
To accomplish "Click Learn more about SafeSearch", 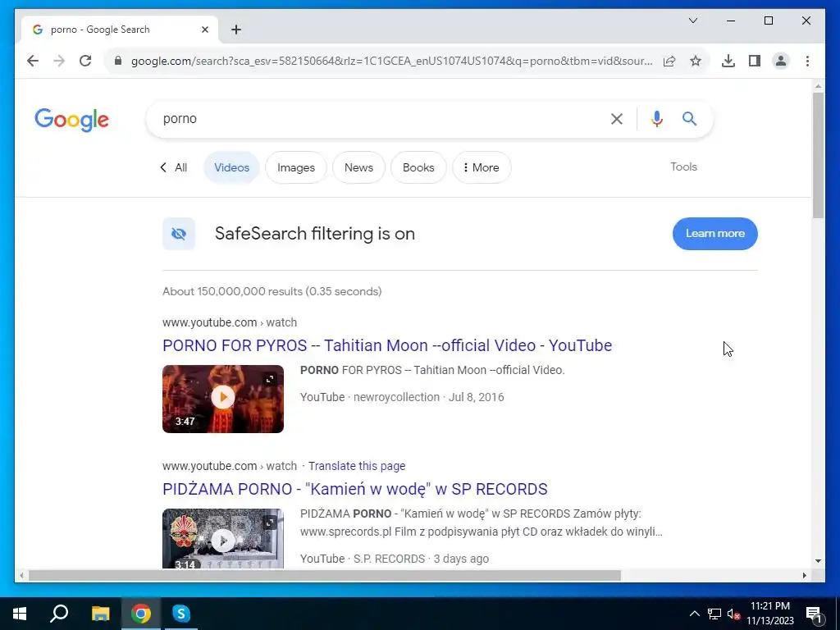I will [x=715, y=234].
